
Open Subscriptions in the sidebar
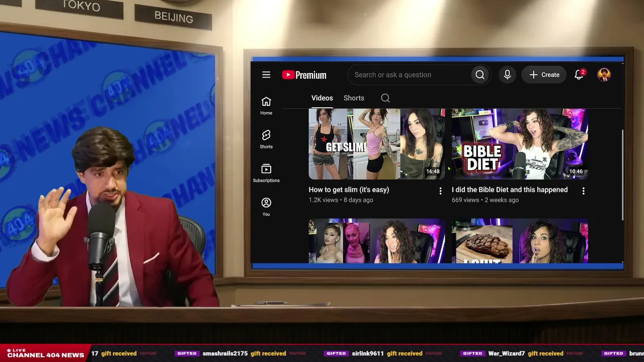pyautogui.click(x=266, y=173)
